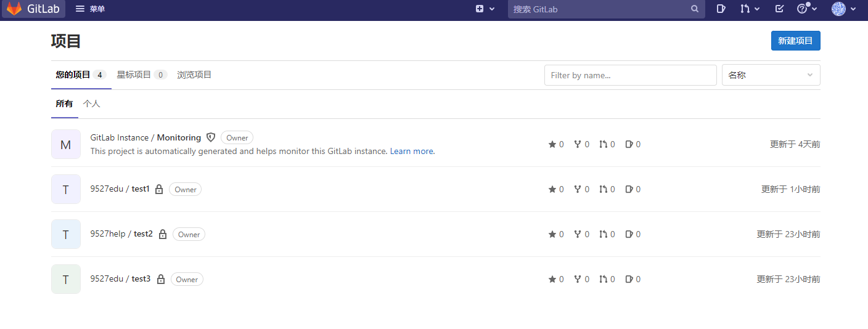Open the 名称 sort dropdown
868x329 pixels.
[771, 75]
